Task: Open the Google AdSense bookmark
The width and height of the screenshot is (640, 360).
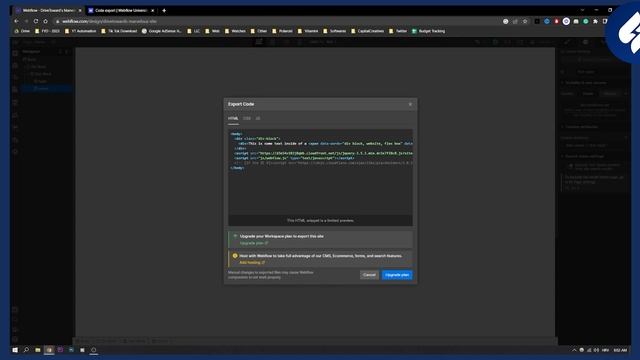Action: (x=162, y=31)
